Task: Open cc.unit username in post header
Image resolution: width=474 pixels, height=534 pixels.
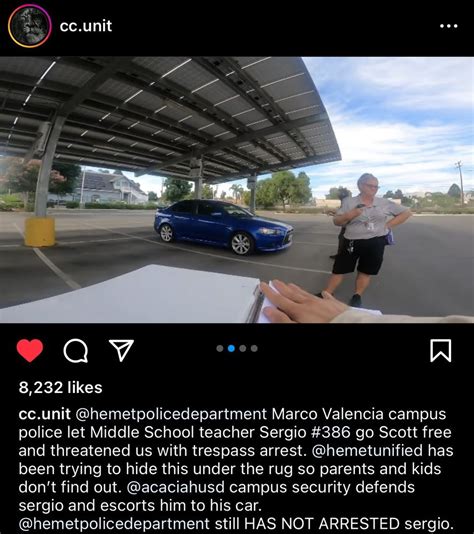Action: click(x=86, y=26)
